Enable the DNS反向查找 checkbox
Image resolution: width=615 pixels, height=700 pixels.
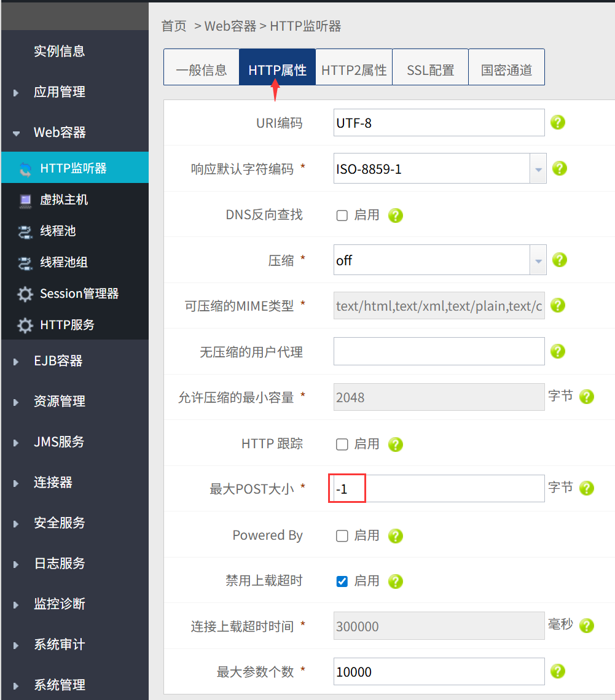coord(342,216)
